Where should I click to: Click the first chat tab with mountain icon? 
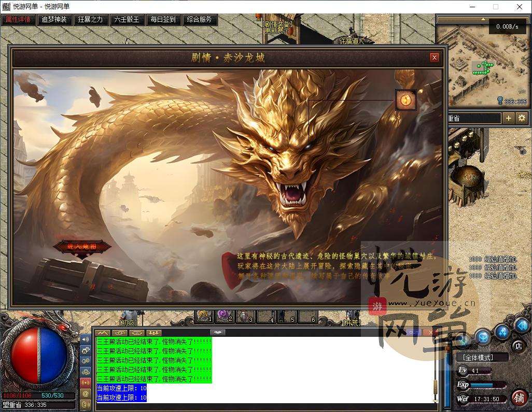click(x=103, y=333)
